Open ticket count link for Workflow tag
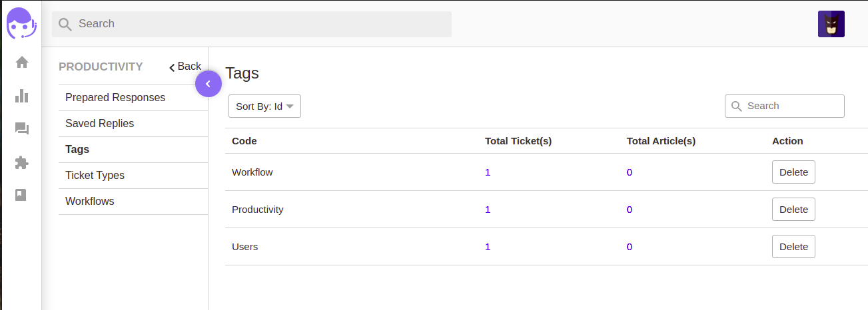This screenshot has height=310, width=868. (488, 172)
